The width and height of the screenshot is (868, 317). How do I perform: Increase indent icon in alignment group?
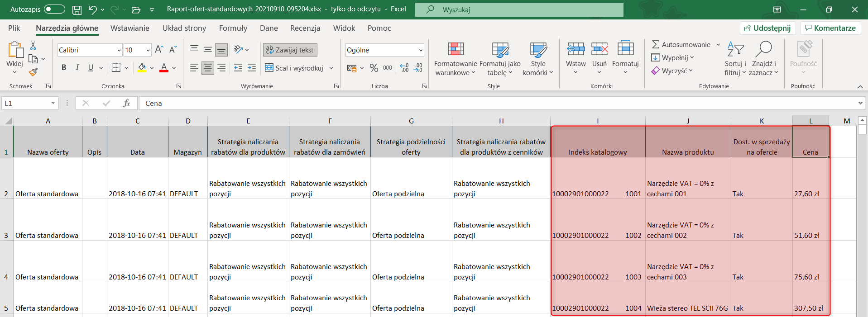(x=252, y=68)
